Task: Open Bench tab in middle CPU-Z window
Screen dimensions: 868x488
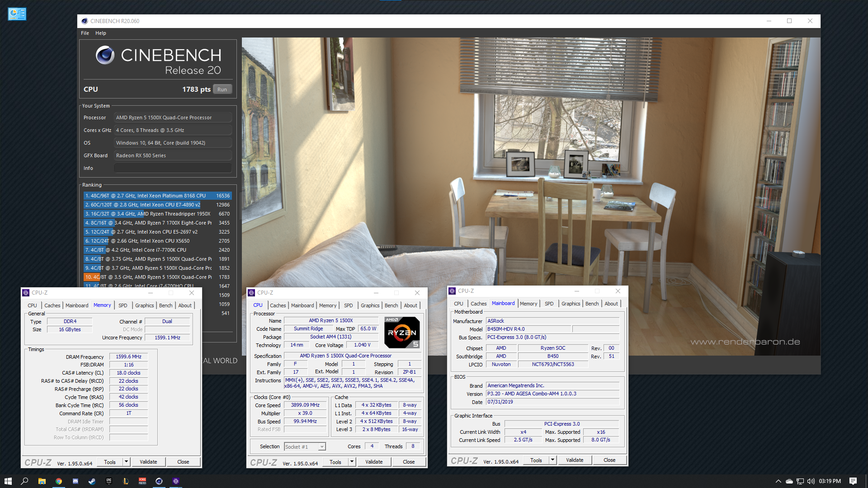Action: click(392, 305)
